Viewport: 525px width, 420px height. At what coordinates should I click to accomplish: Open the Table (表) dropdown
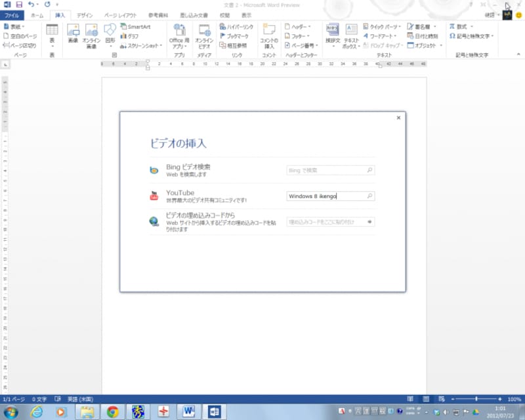(x=52, y=36)
